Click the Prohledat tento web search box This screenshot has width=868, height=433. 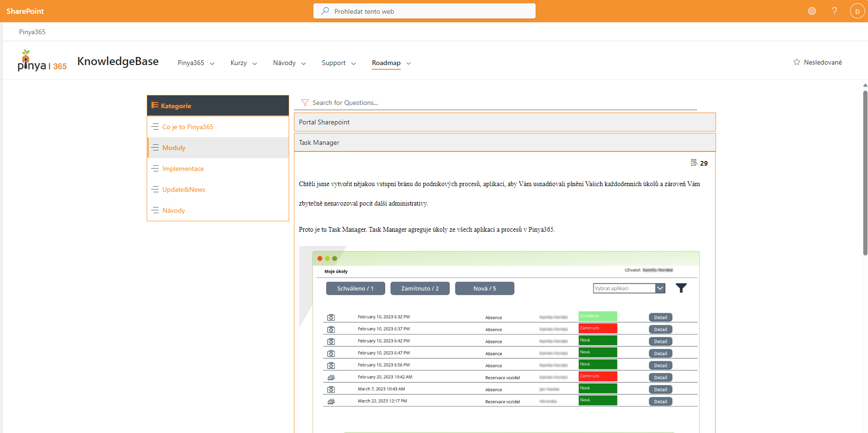(425, 11)
